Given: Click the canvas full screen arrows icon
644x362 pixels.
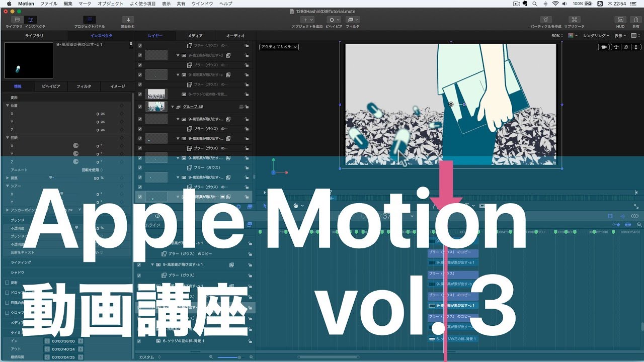Looking at the screenshot, I should [636, 206].
